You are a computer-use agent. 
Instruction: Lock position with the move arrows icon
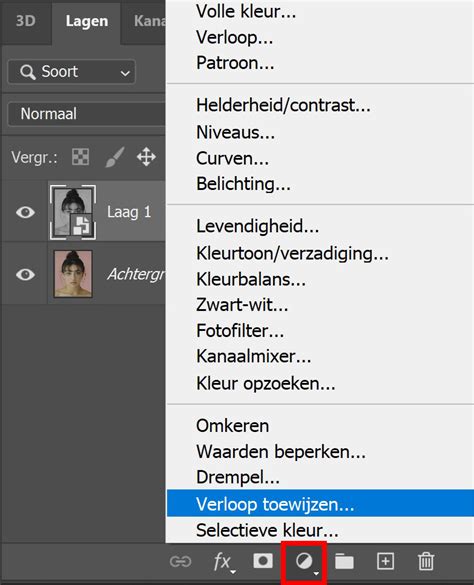point(146,157)
